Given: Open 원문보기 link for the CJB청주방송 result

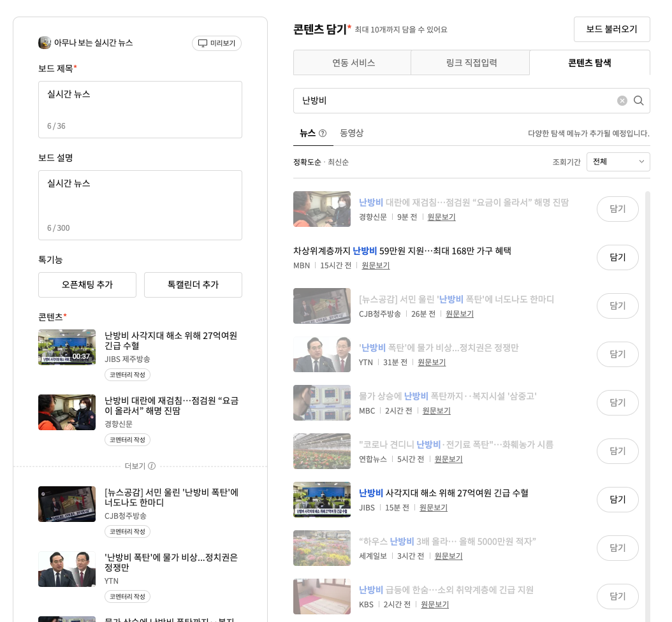Looking at the screenshot, I should 460,314.
